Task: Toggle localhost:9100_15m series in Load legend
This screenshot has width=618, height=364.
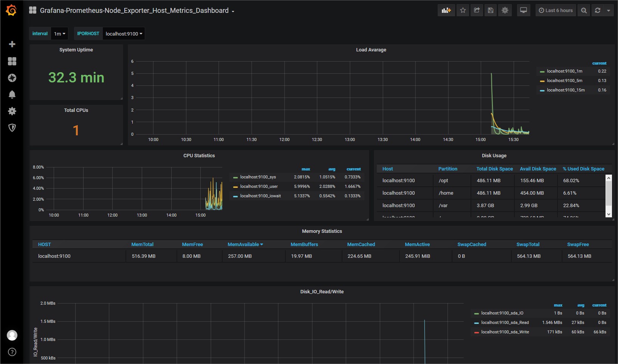Action: tap(566, 90)
